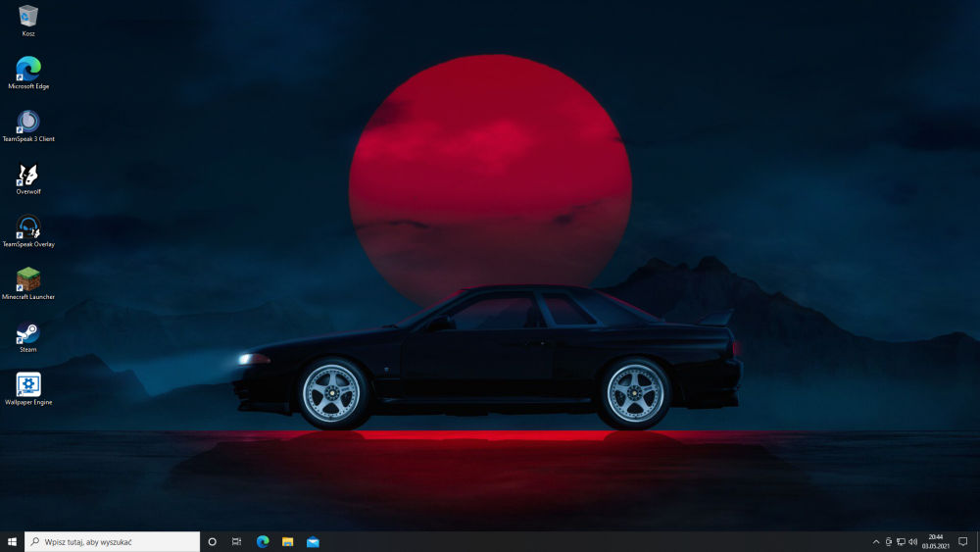This screenshot has height=552, width=980.
Task: Open File Explorer from the taskbar
Action: click(288, 541)
